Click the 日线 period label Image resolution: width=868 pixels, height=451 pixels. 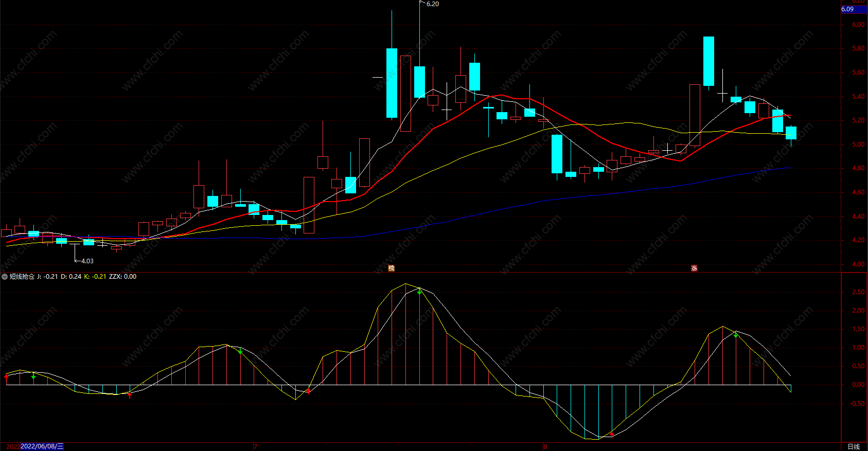854,446
